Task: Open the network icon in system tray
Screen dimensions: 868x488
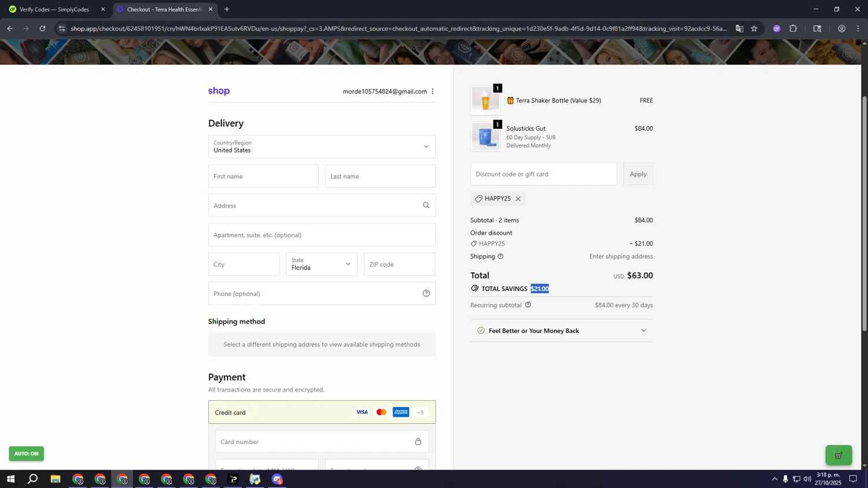Action: coord(796,479)
